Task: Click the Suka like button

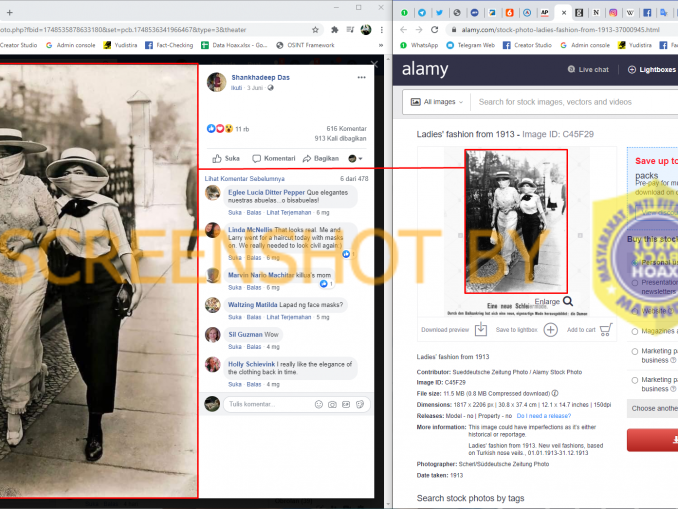Action: coord(226,158)
